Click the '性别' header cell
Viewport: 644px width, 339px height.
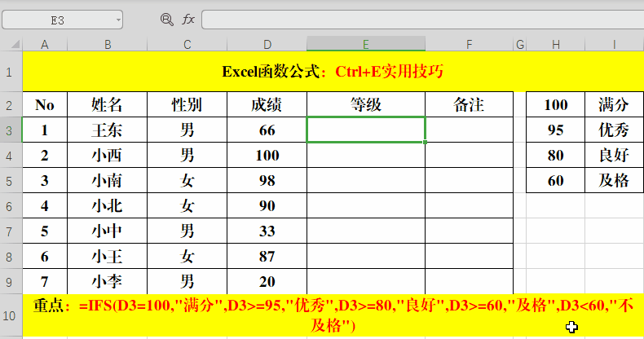[187, 104]
